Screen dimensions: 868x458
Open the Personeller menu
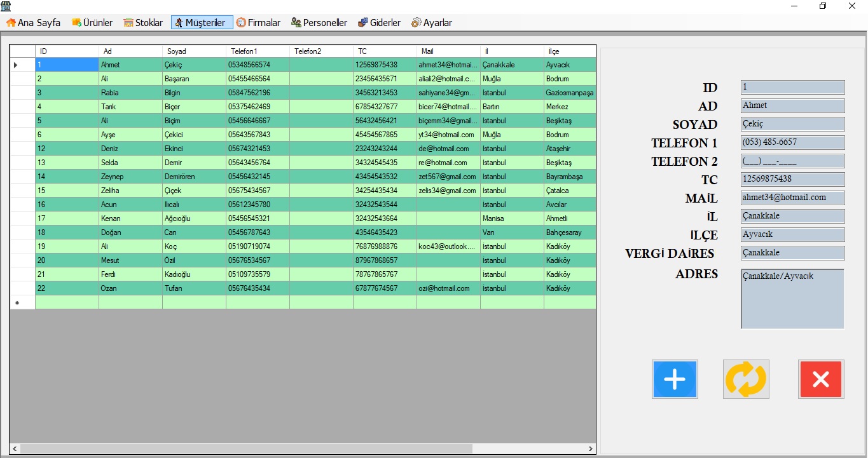pos(319,23)
